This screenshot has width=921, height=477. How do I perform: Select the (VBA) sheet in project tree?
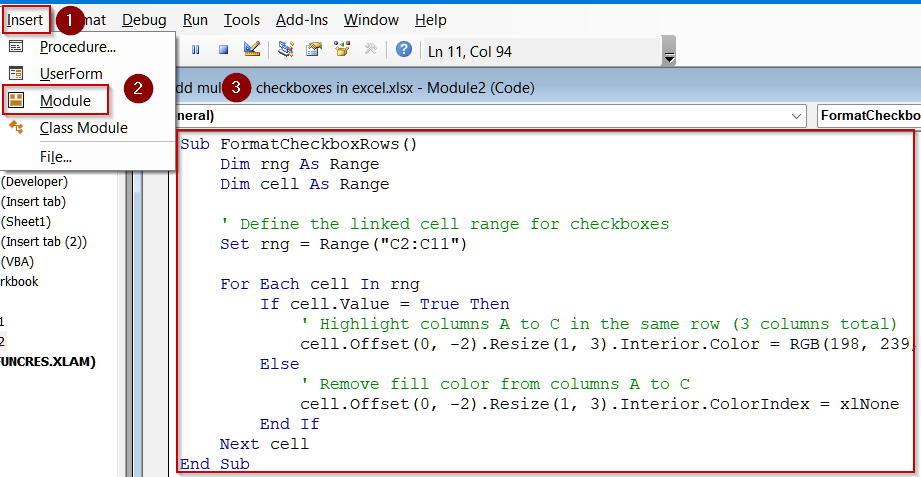coord(18,261)
